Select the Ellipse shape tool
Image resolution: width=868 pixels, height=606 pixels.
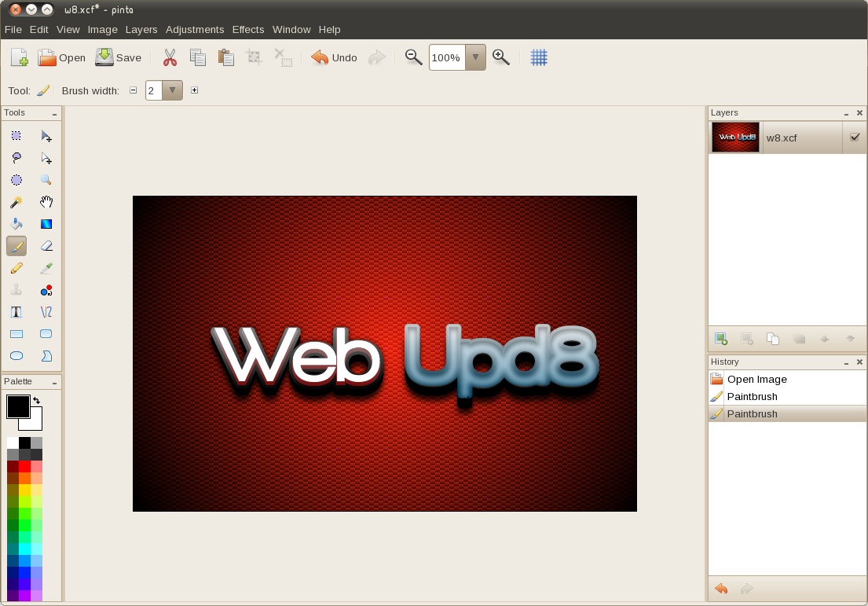click(x=16, y=355)
